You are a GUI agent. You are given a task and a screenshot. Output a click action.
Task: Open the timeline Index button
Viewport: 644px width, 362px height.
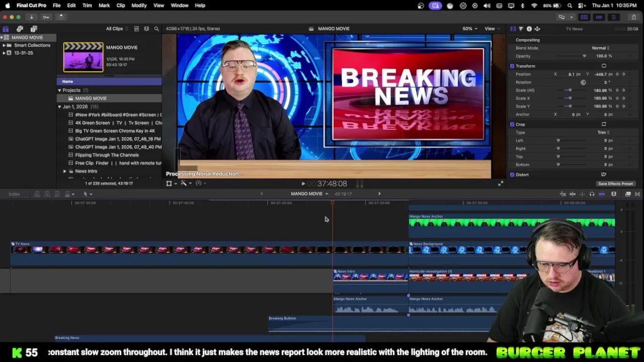[x=14, y=194]
